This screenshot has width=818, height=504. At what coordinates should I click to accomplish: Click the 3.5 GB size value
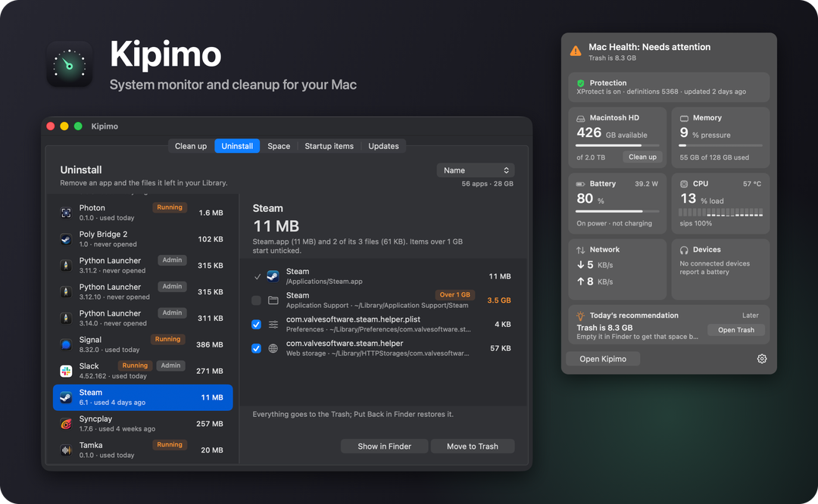[498, 300]
